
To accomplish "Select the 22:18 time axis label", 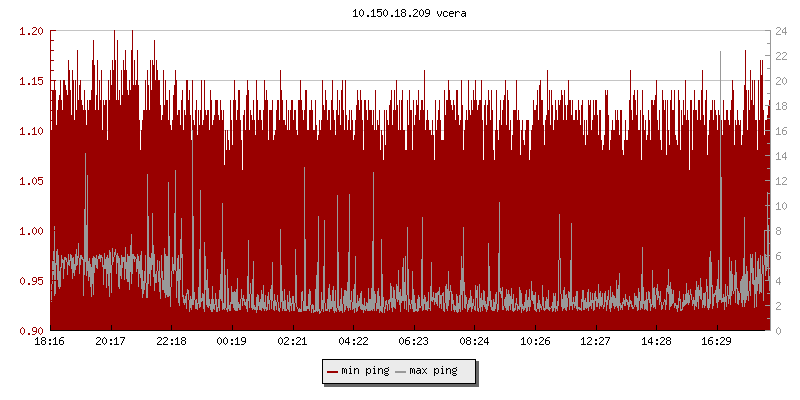I will 171,341.
